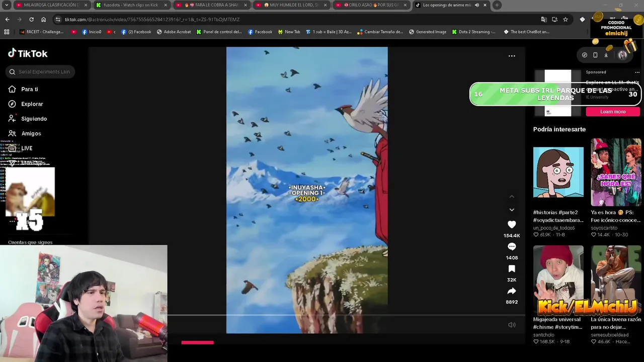Open FACEIT Challenge bookmark
Screen dimensions: 644x362
[42, 32]
